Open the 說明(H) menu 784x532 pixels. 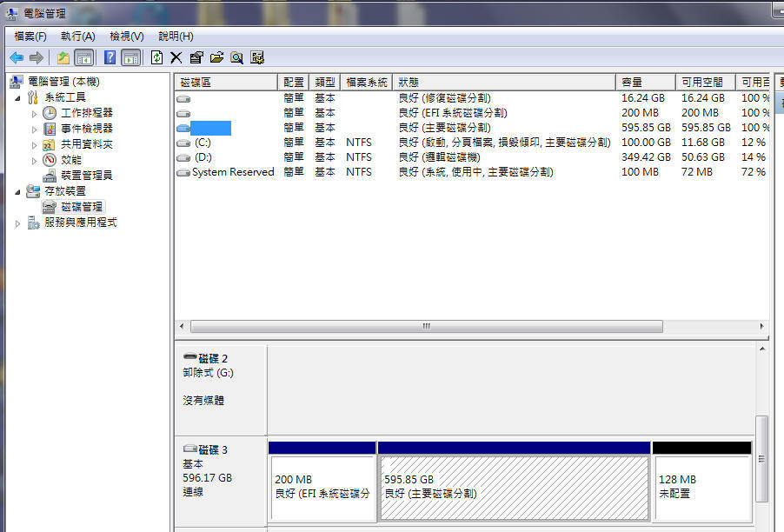click(176, 37)
